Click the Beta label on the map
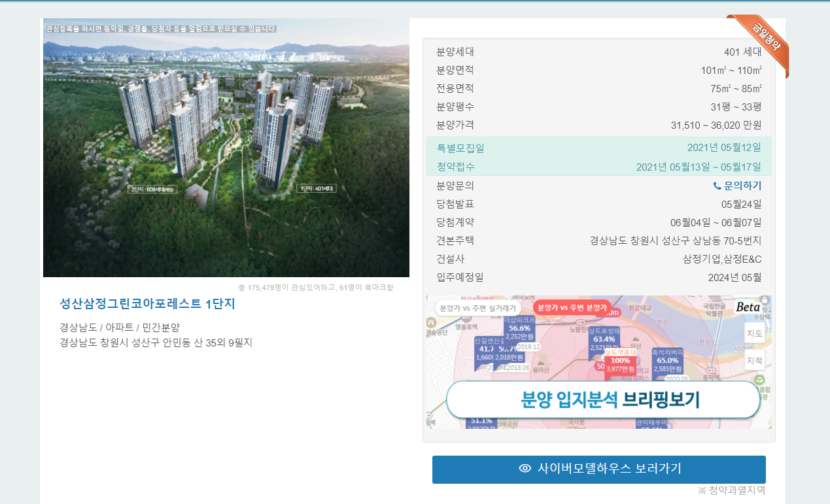830x504 pixels. (x=748, y=307)
